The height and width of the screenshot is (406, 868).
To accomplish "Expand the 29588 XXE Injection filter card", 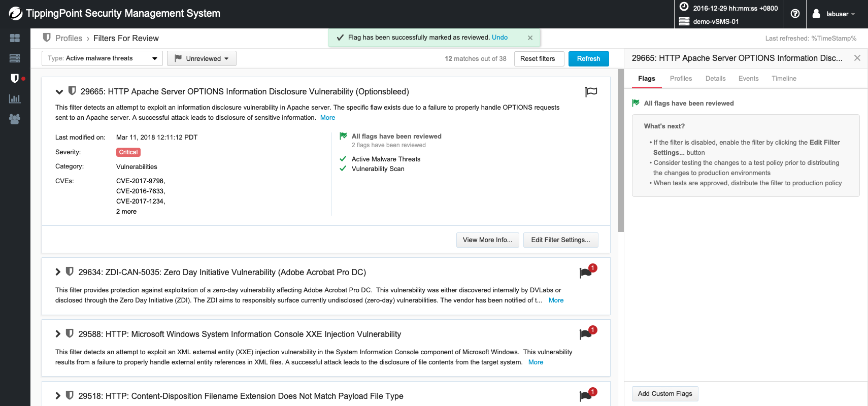I will point(58,334).
